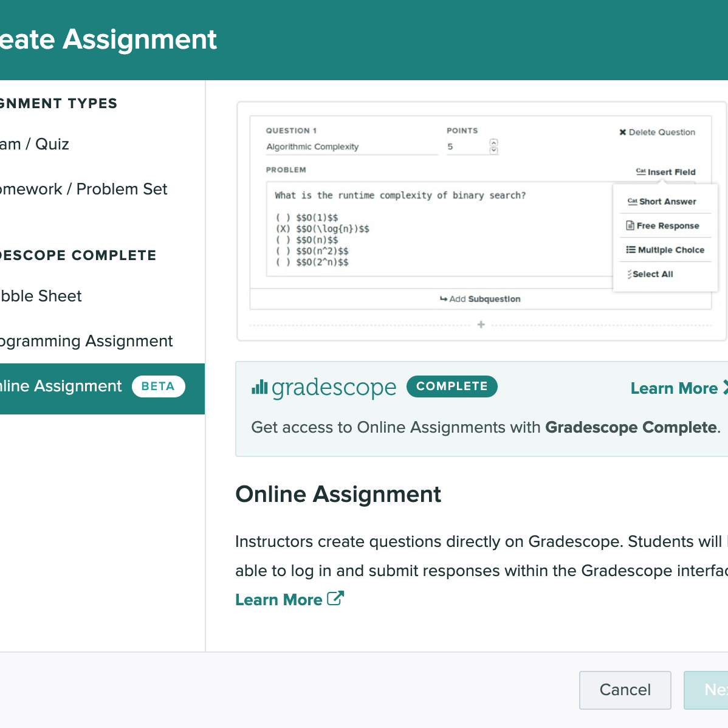Click the Short Answer Cat icon
This screenshot has height=728, width=728.
[633, 201]
